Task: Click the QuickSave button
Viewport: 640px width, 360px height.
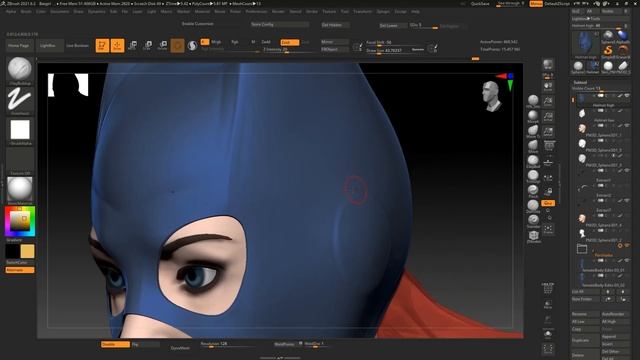Action: click(x=480, y=4)
